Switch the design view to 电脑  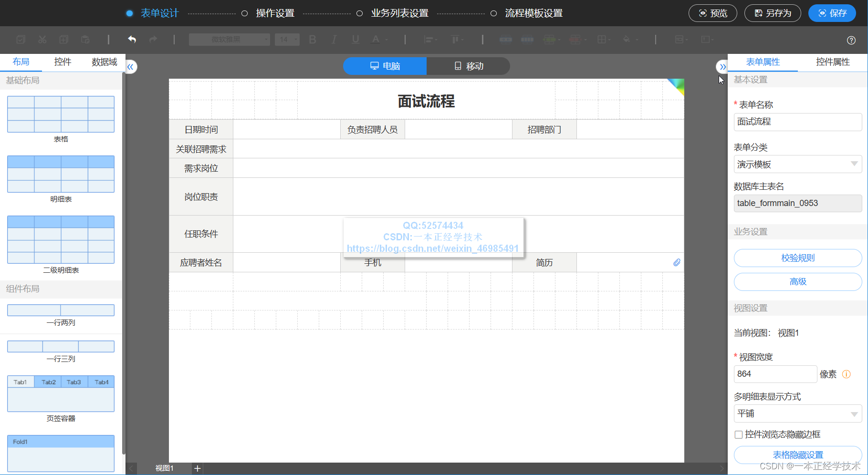[x=385, y=66]
